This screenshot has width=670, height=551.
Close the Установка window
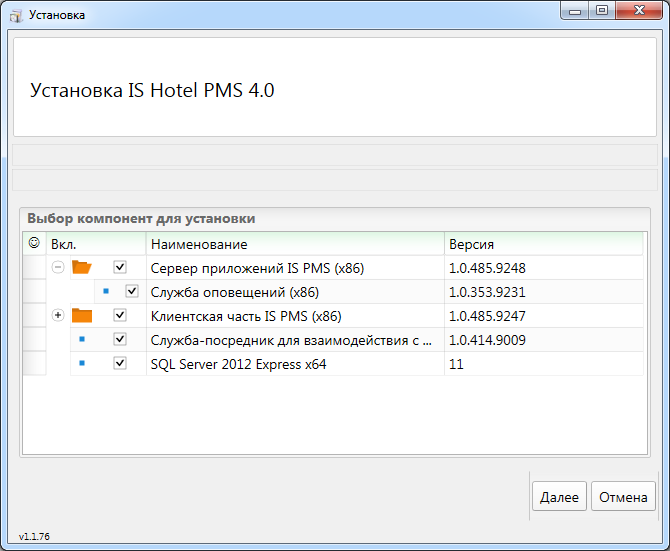pos(639,11)
